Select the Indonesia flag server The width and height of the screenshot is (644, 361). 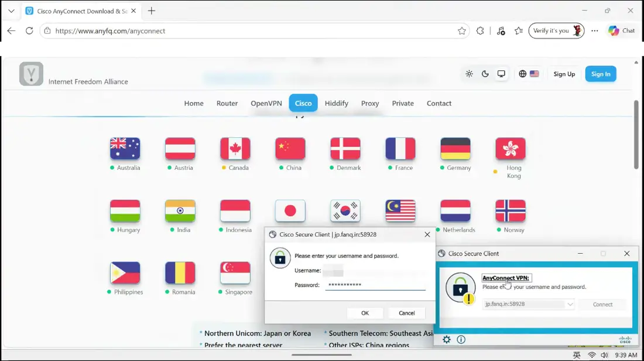coord(235,210)
